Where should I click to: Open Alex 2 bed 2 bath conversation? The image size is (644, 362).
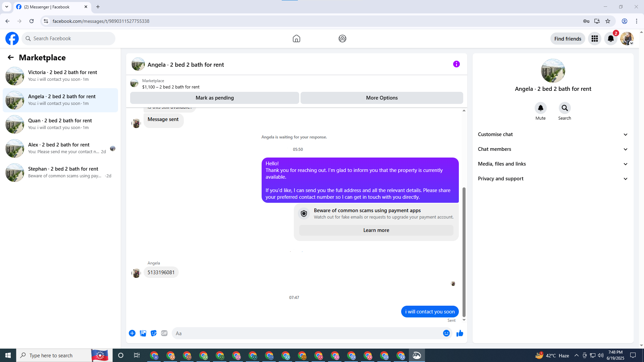pos(60,148)
